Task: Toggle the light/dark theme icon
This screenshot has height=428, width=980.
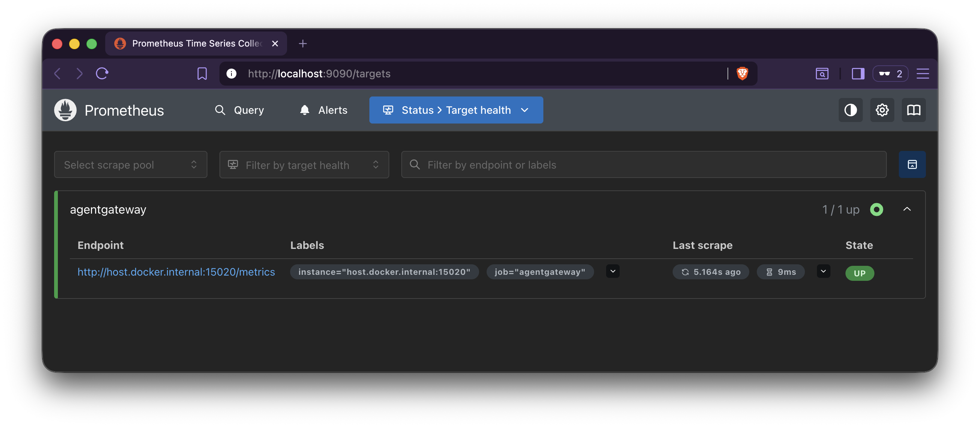Action: pyautogui.click(x=850, y=110)
